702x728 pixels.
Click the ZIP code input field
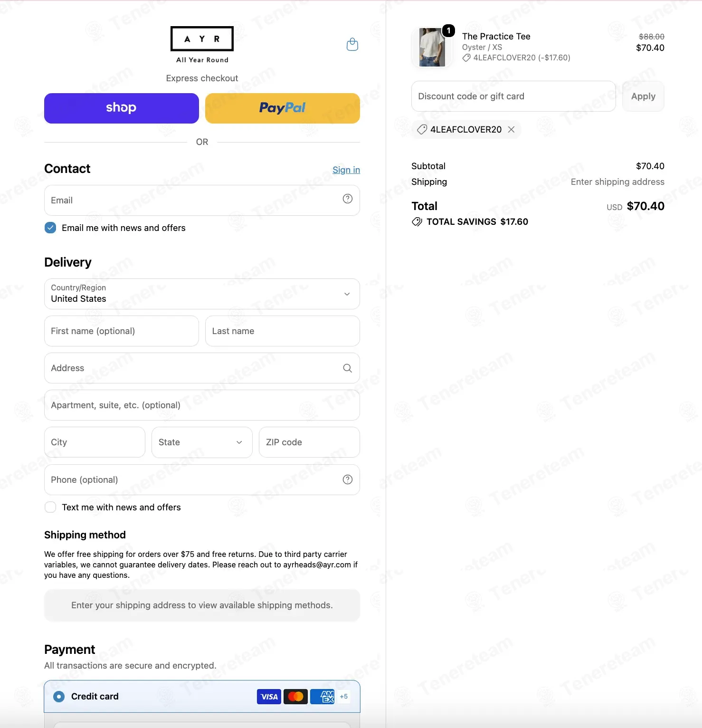(x=309, y=442)
